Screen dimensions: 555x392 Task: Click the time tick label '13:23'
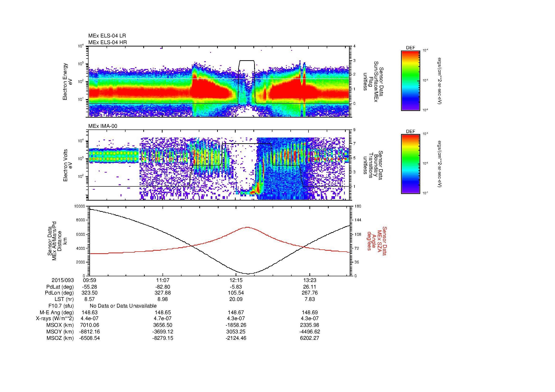(309, 280)
